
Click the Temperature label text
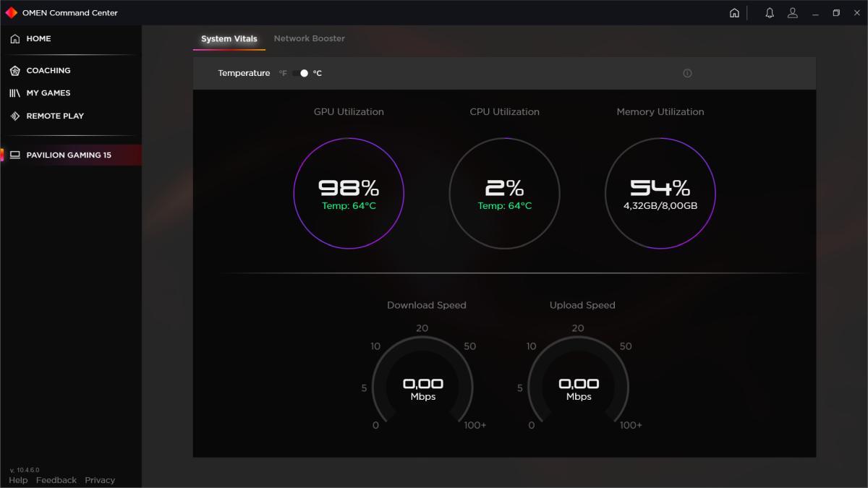[244, 73]
